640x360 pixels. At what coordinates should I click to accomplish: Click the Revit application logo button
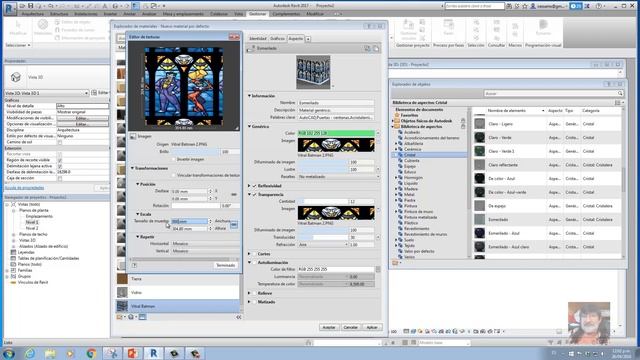tap(10, 8)
